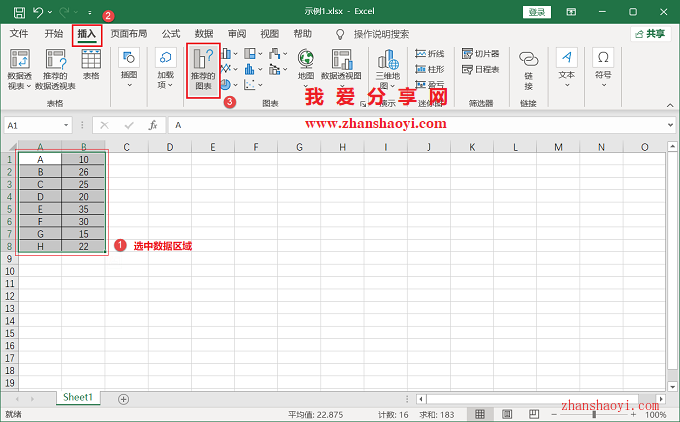This screenshot has width=680, height=422.
Task: Collapse the ribbon with the chevron
Action: (x=670, y=105)
